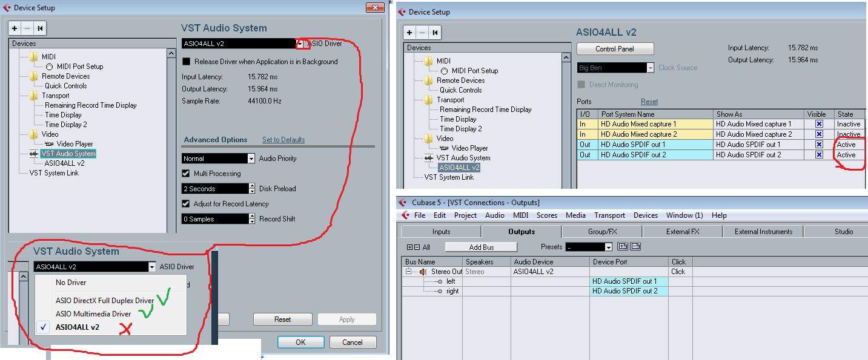Toggle Visible for HD Audio Mixed capture 1
Screen dimensions: 868x360
819,124
